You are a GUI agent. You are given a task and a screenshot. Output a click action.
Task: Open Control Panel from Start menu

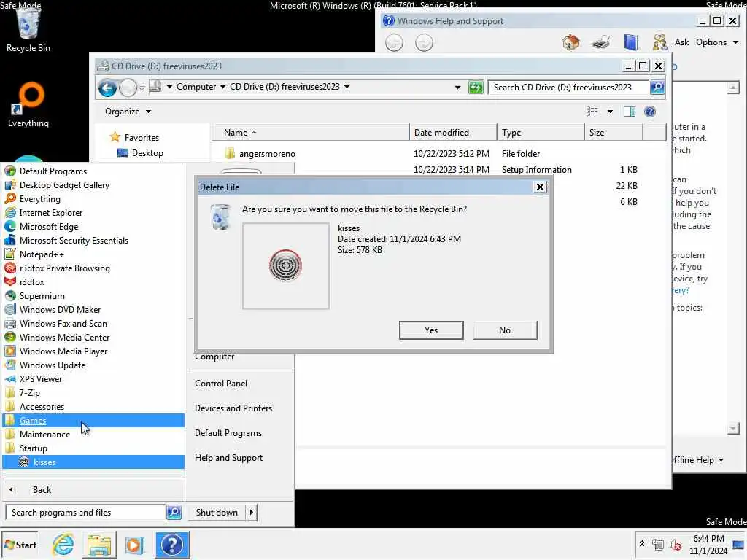click(221, 384)
